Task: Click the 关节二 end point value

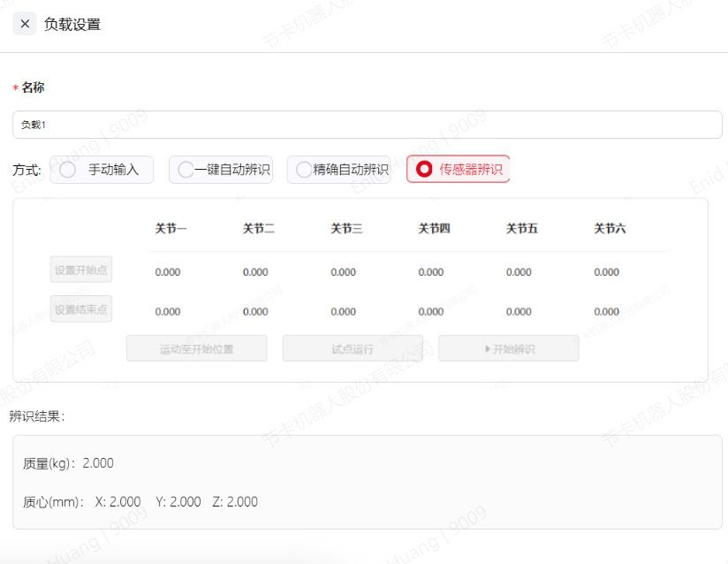Action: [255, 311]
